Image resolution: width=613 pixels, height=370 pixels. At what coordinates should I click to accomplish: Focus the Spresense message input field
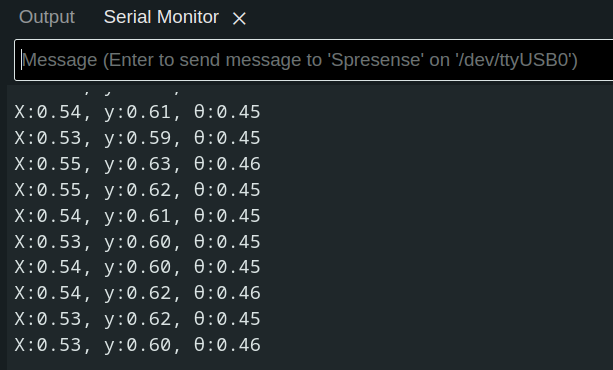(314, 60)
